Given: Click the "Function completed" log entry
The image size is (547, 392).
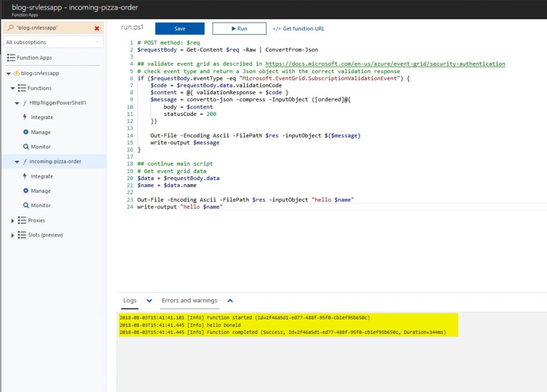Looking at the screenshot, I should 283,332.
